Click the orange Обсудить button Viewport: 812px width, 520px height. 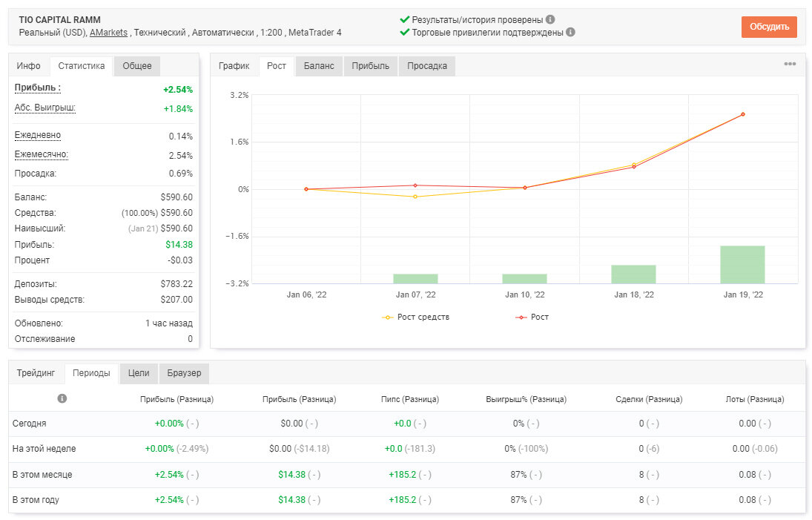tap(769, 27)
